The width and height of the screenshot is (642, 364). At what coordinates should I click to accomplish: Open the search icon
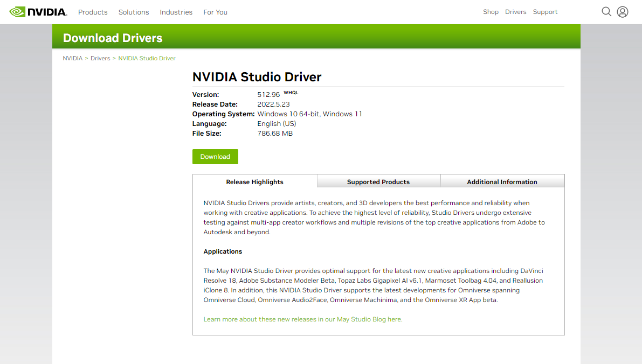tap(606, 12)
